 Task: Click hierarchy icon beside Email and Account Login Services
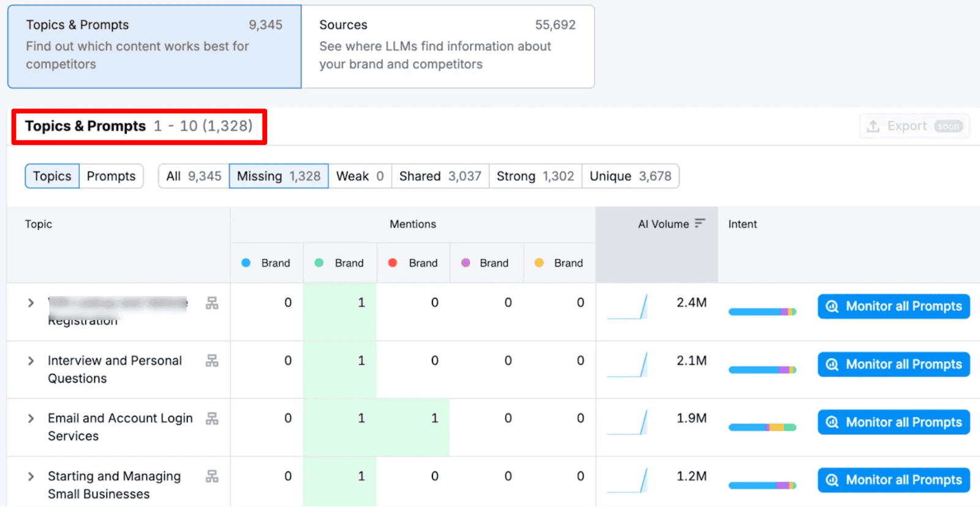tap(212, 419)
